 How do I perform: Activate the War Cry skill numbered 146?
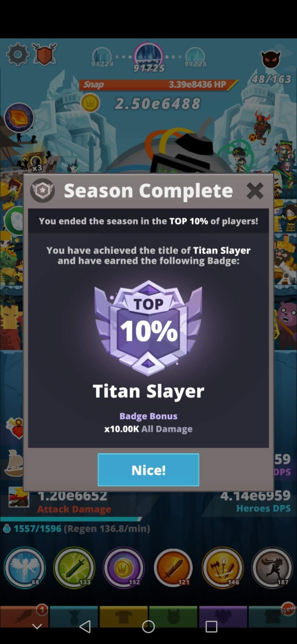click(x=223, y=568)
